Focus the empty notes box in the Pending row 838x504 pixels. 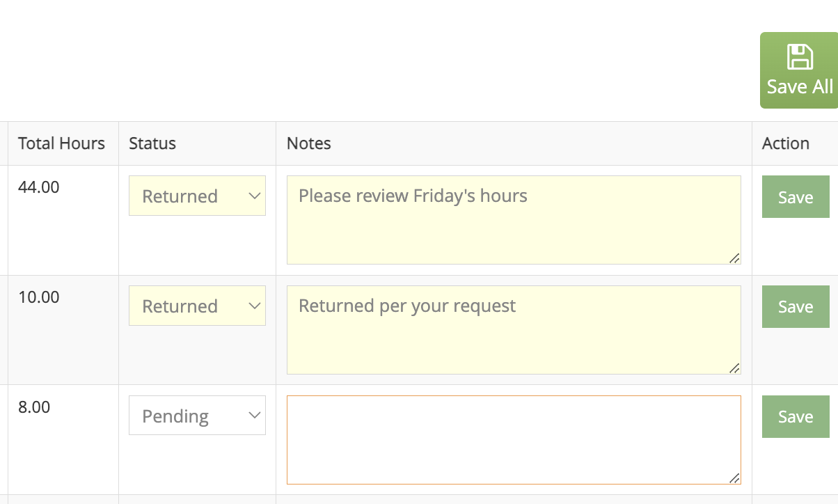(514, 440)
